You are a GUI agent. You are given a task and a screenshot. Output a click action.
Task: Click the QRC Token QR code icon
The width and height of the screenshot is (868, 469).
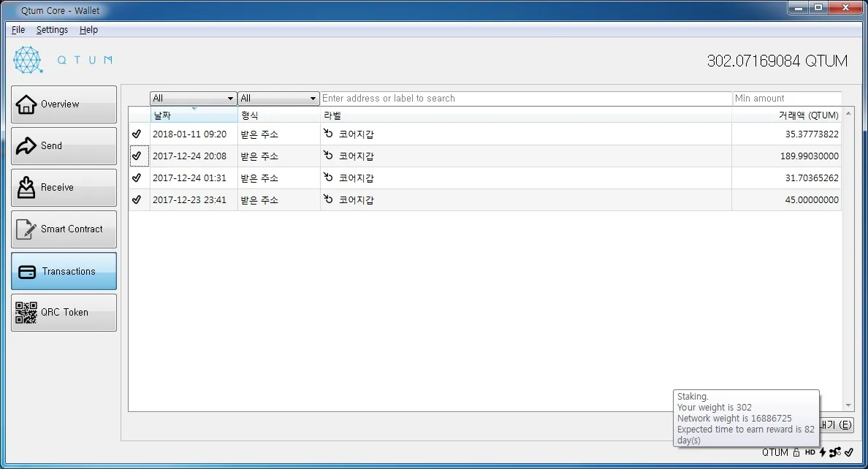26,312
